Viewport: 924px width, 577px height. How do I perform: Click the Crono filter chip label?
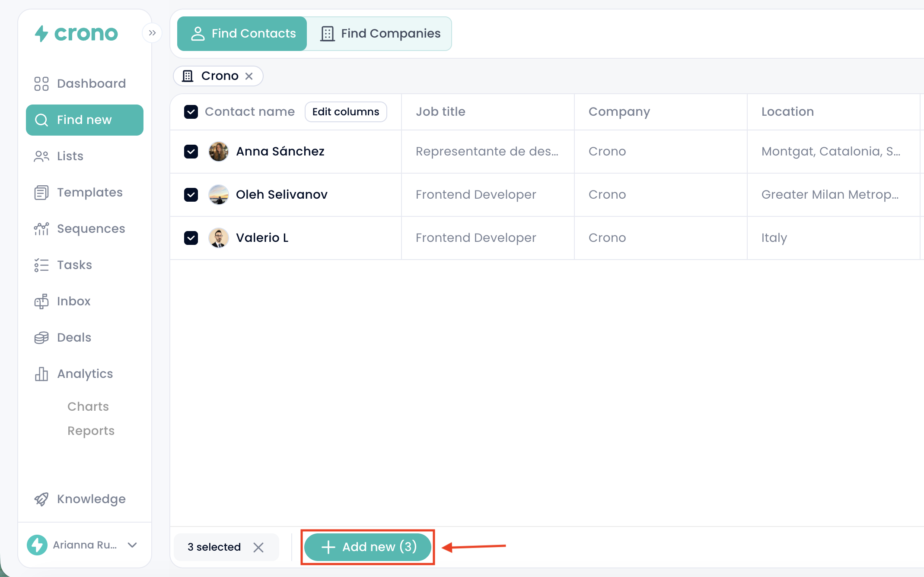coord(220,76)
